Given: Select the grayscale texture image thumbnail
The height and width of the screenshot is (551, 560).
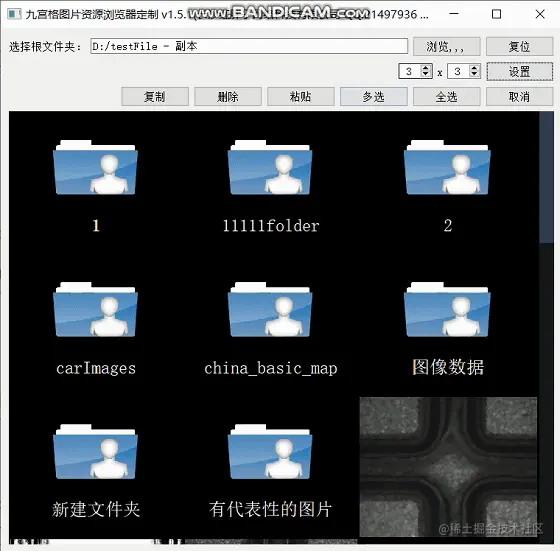Looking at the screenshot, I should (x=448, y=466).
